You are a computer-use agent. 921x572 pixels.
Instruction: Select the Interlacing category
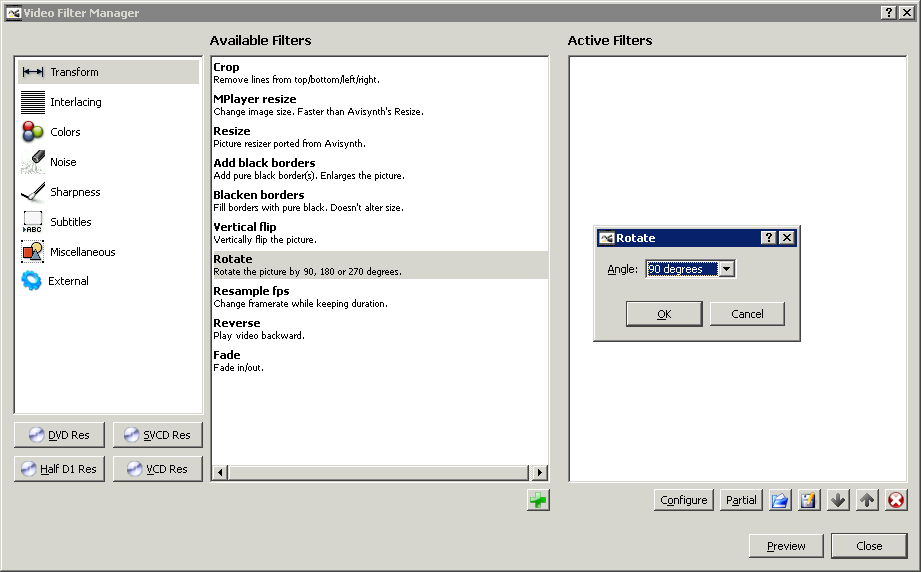pyautogui.click(x=75, y=102)
